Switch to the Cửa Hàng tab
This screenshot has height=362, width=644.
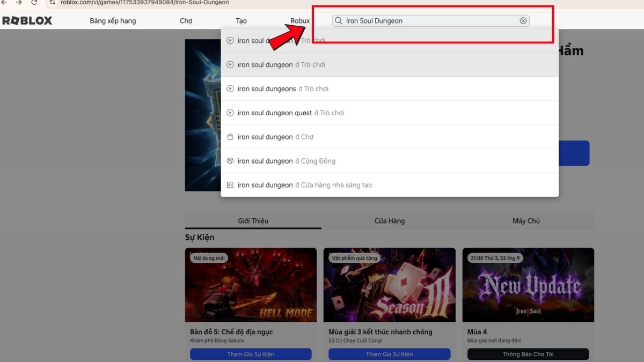[390, 221]
